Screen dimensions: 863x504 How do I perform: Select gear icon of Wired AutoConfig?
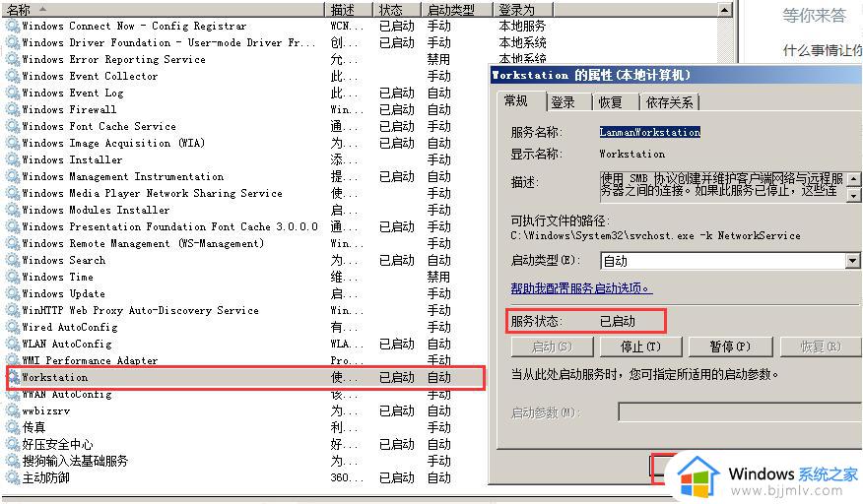click(x=12, y=327)
